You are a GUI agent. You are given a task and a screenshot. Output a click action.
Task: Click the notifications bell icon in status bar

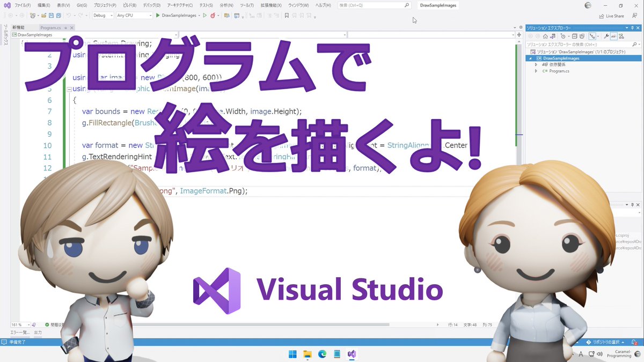click(x=634, y=342)
